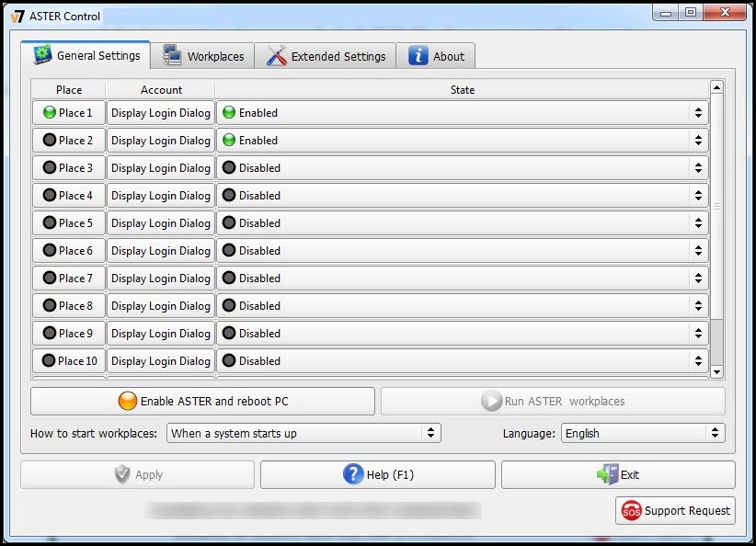Expand the Place 7 state dropdown

[463, 279]
